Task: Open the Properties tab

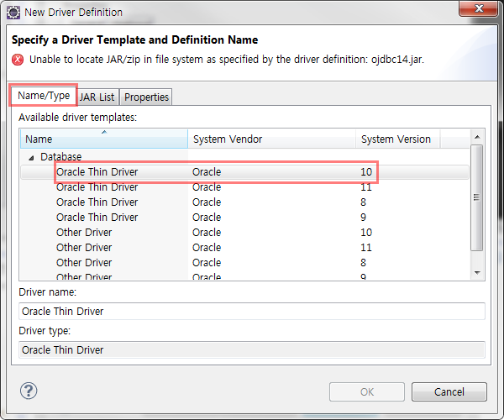Action: [x=146, y=97]
